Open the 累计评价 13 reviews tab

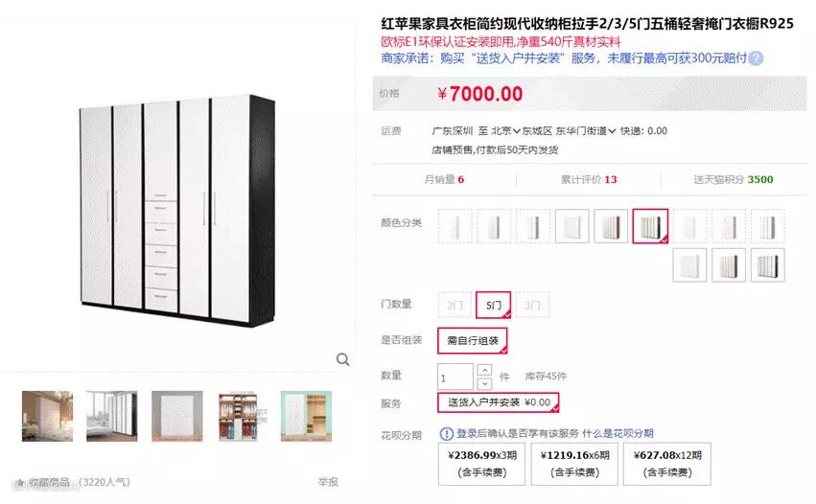tap(589, 179)
